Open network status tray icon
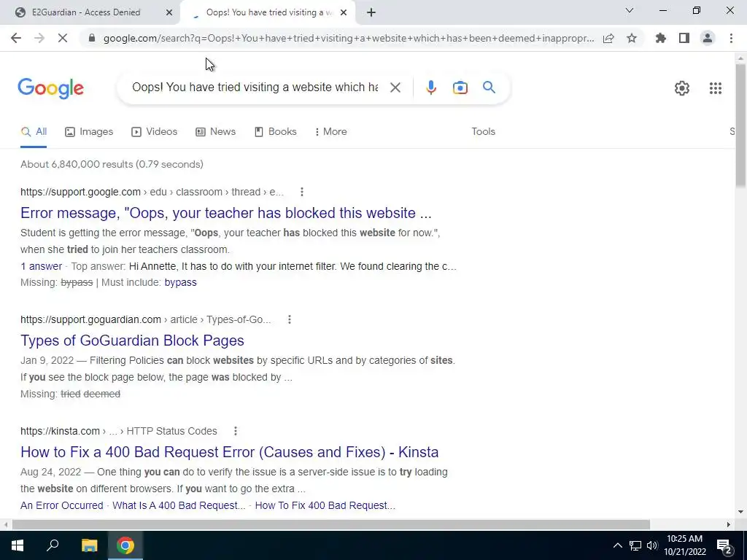 coord(635,545)
